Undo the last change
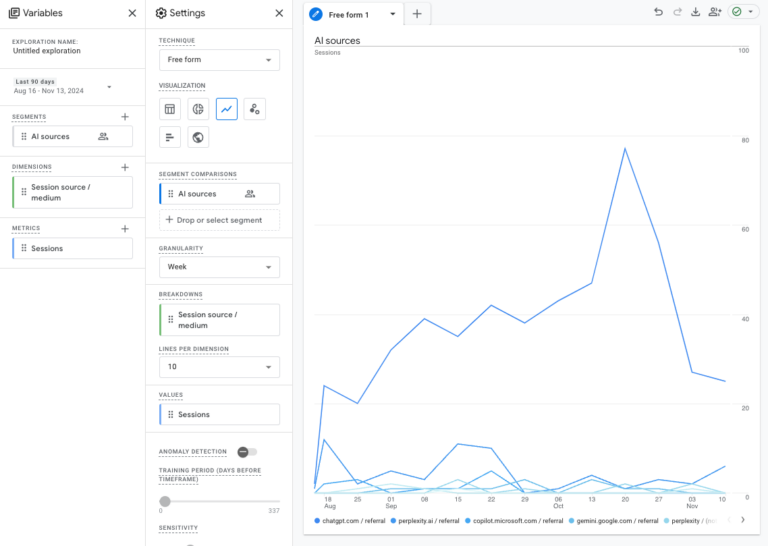 (658, 12)
